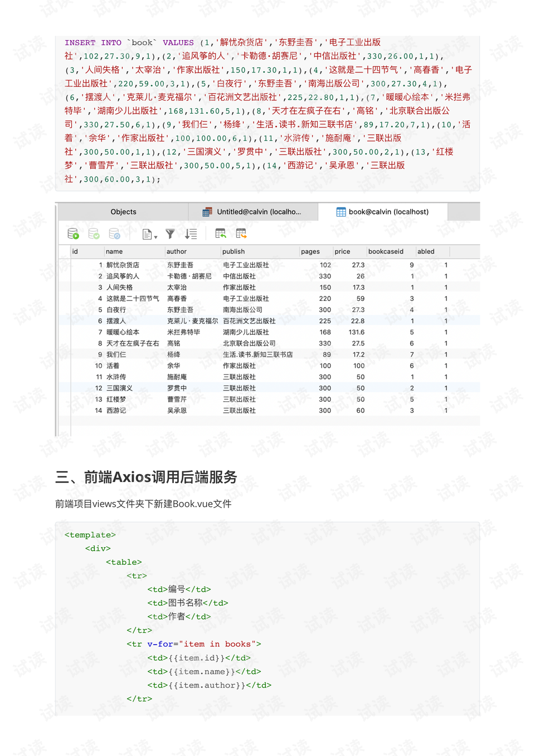Click the Export table icon
Image resolution: width=535 pixels, height=756 pixels.
pyautogui.click(x=241, y=234)
